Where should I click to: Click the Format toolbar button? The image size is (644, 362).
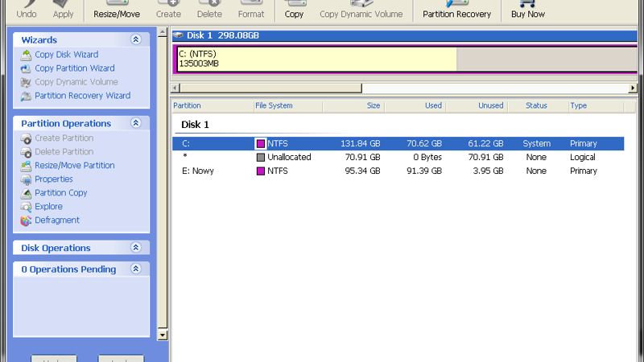coord(251,10)
